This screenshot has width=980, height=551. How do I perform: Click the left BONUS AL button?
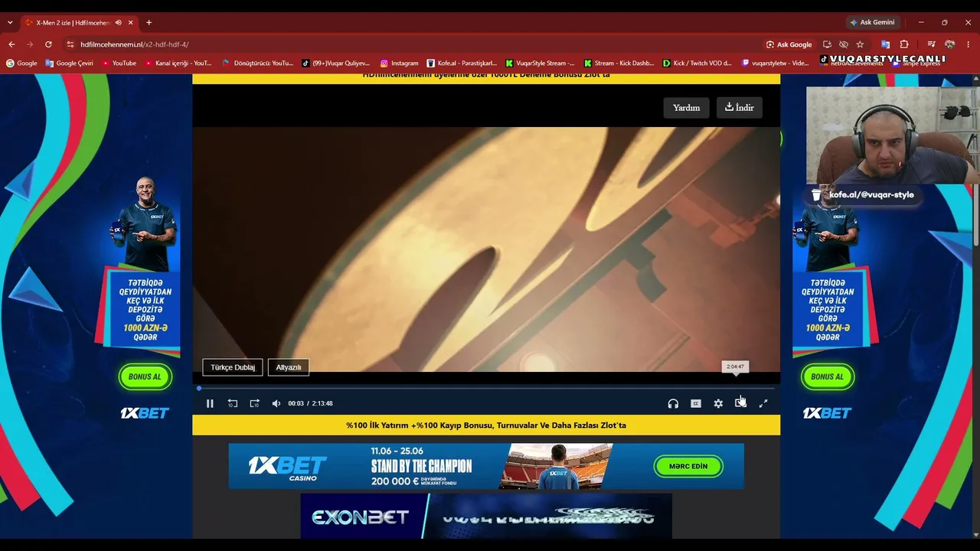point(145,377)
